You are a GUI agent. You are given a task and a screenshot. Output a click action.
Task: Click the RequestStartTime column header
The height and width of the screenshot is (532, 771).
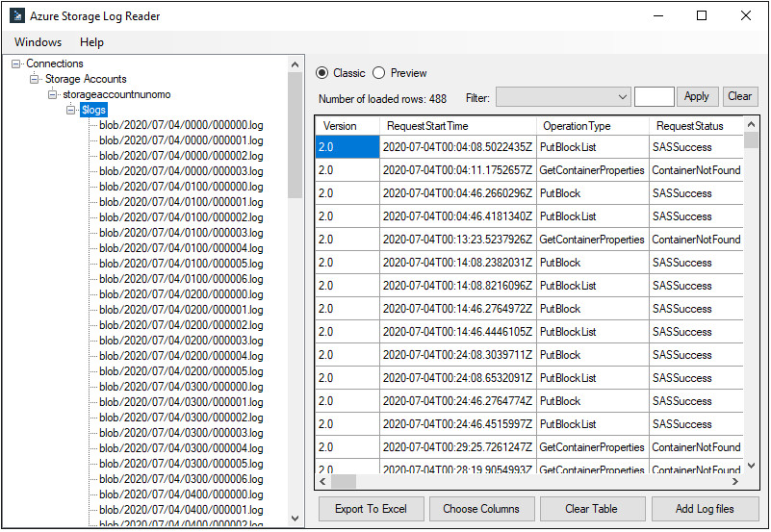[458, 126]
